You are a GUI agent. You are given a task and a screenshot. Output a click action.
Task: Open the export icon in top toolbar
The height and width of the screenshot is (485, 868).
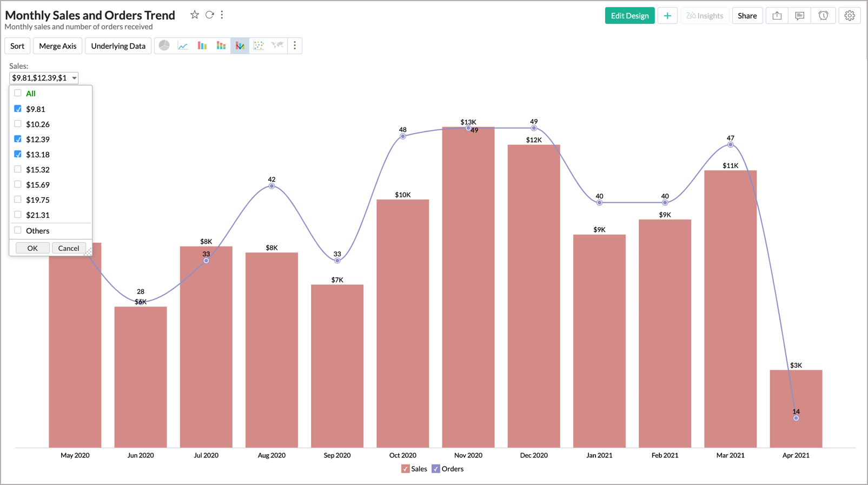(x=777, y=16)
